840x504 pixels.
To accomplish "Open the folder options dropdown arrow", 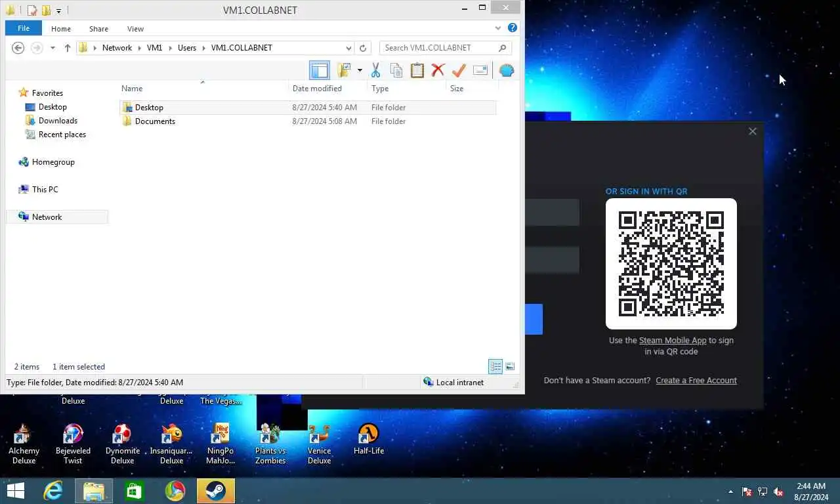I will click(x=360, y=70).
